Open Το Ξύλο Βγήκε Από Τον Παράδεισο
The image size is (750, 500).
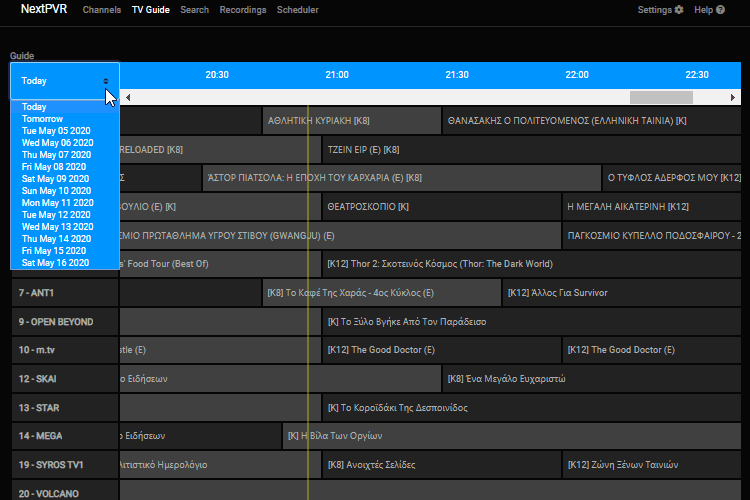tap(532, 322)
